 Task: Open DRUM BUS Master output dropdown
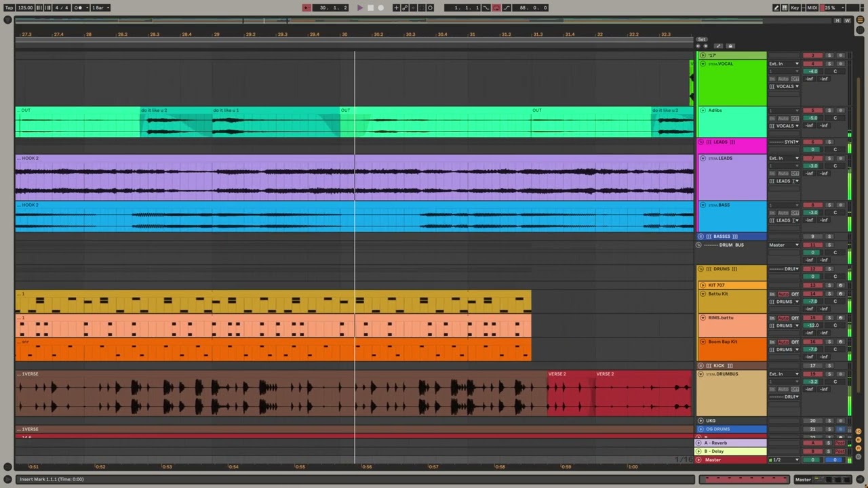click(784, 245)
